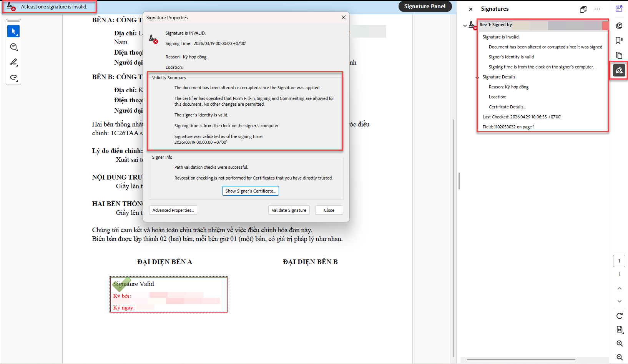Collapse the Signature Details section
628x364 pixels.
[478, 77]
